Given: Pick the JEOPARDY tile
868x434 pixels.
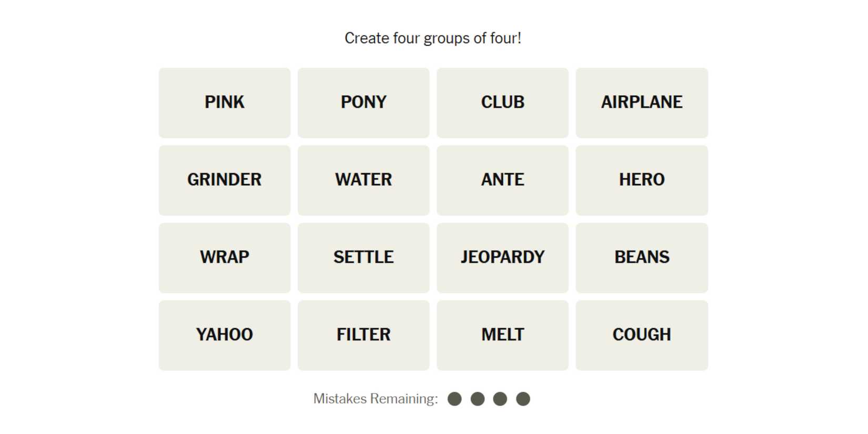Looking at the screenshot, I should pyautogui.click(x=502, y=257).
